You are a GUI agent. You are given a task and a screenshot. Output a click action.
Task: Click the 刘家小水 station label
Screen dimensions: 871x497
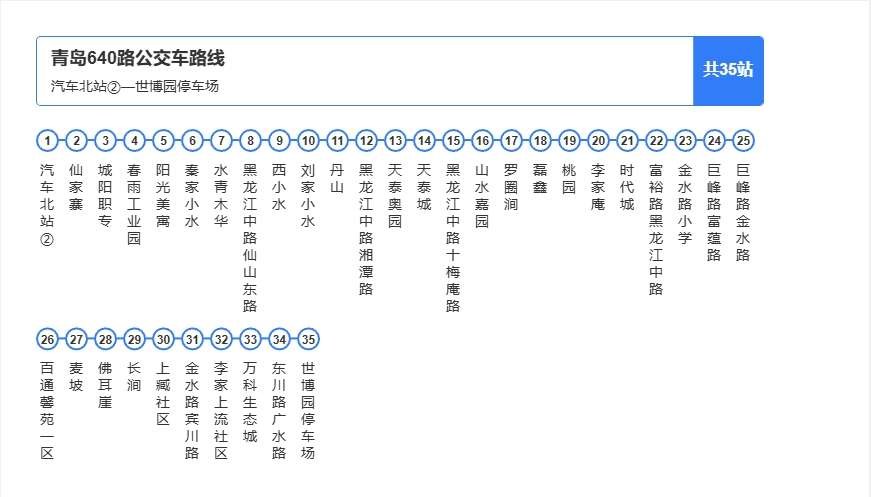(308, 195)
